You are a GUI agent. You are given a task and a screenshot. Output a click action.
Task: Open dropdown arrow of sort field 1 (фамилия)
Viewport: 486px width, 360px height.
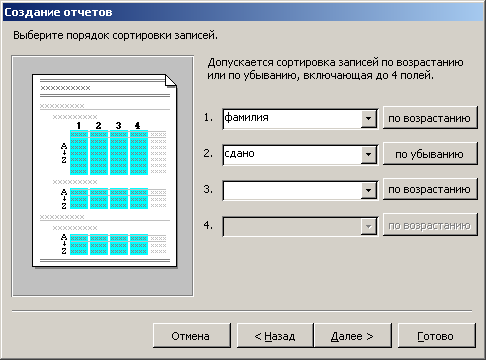pos(368,118)
